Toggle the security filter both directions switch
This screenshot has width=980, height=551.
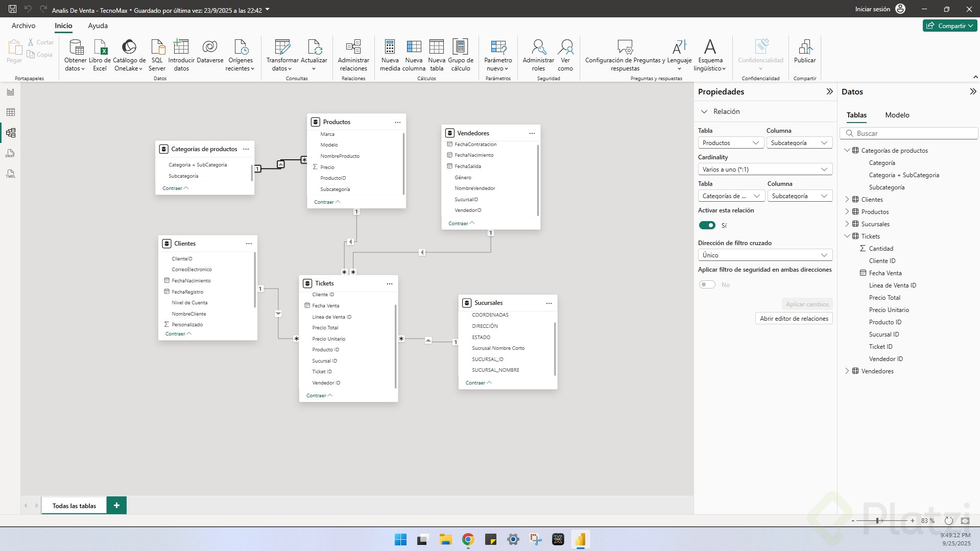(x=707, y=284)
